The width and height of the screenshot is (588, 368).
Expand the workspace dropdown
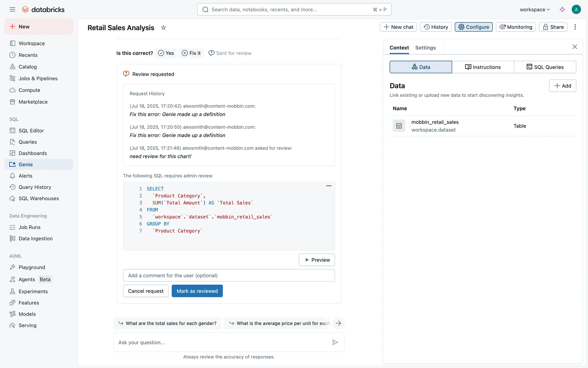[535, 10]
